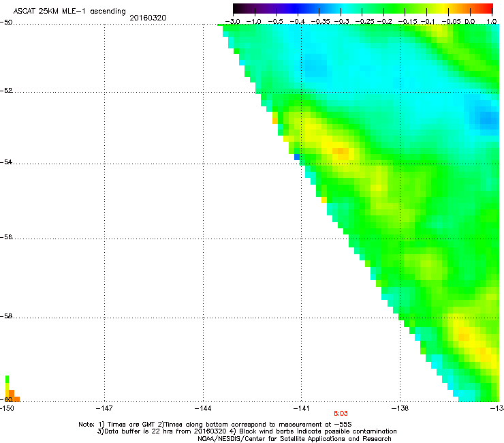The height and width of the screenshot is (443, 504).
Task: Click the colorbar label '-0.3'
Action: [x=341, y=22]
